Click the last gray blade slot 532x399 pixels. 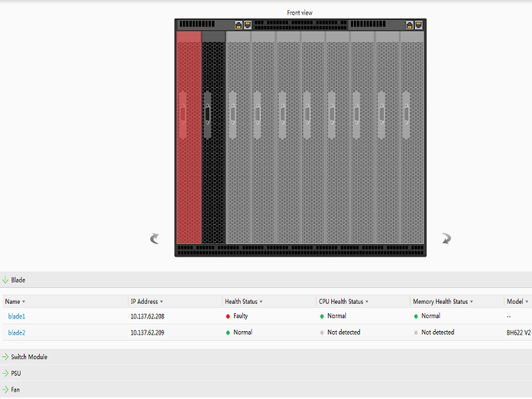point(412,138)
